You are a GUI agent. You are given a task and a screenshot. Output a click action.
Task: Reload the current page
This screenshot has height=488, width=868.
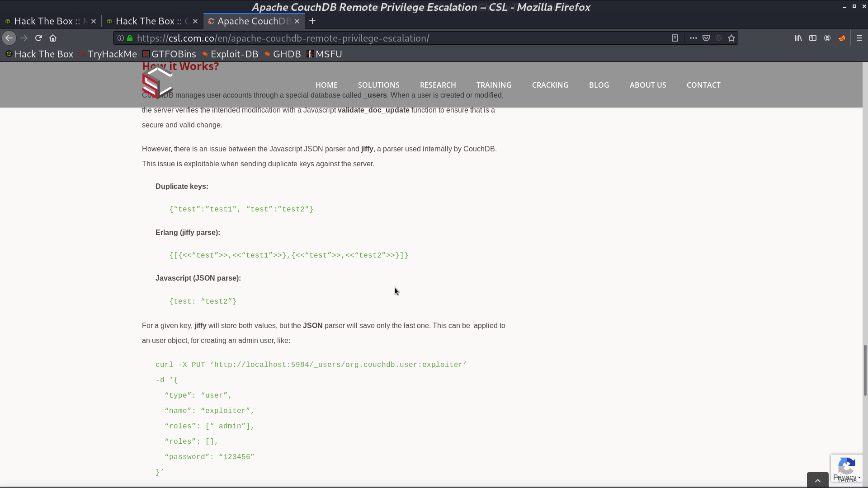pyautogui.click(x=38, y=38)
